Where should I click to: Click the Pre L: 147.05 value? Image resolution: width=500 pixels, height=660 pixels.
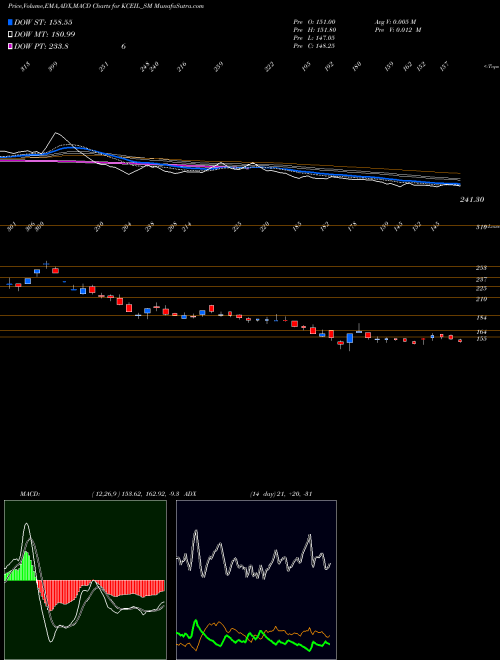pyautogui.click(x=314, y=38)
